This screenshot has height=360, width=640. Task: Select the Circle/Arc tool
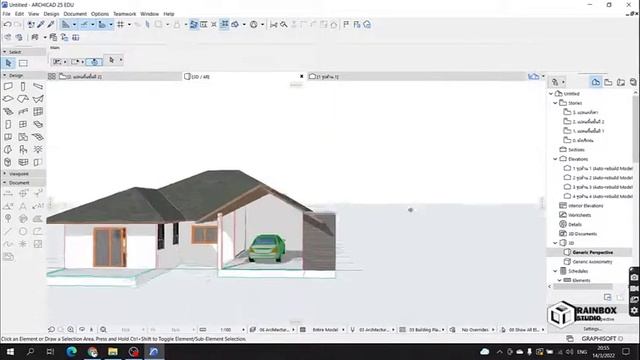pyautogui.click(x=23, y=231)
